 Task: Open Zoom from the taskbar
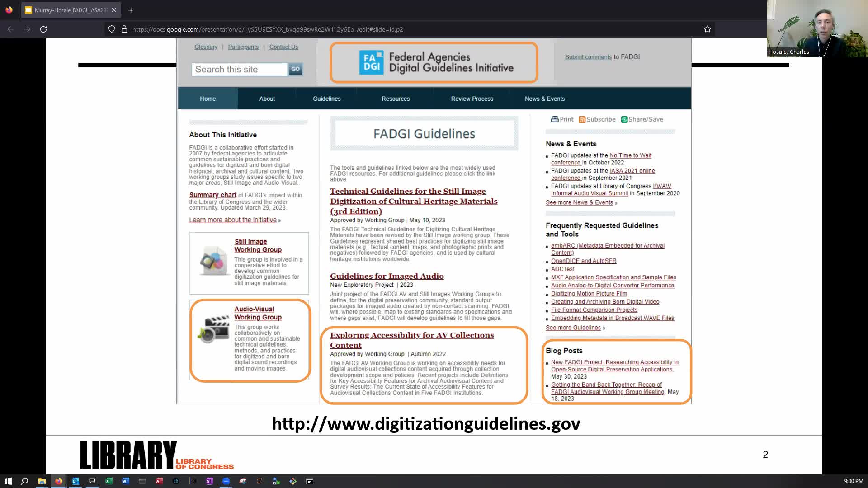[x=226, y=481]
